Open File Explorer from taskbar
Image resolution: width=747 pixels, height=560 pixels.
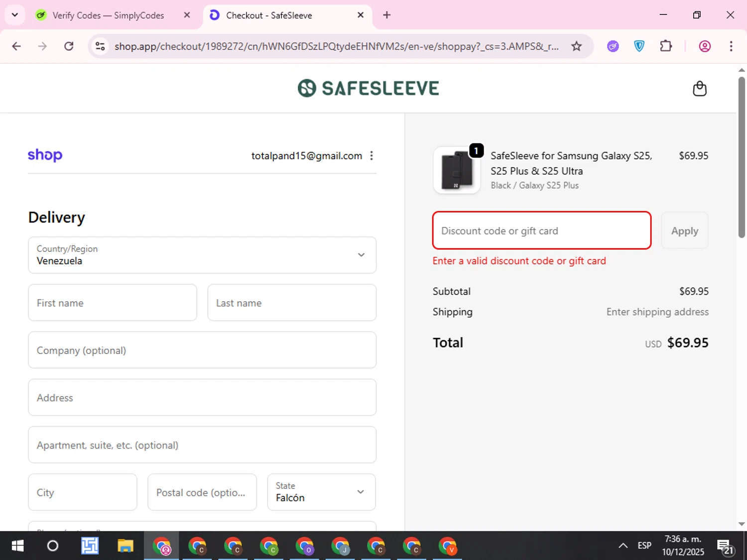tap(125, 546)
